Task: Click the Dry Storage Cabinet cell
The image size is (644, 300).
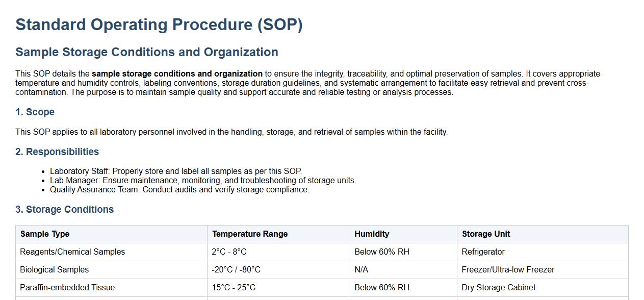Action: click(498, 287)
